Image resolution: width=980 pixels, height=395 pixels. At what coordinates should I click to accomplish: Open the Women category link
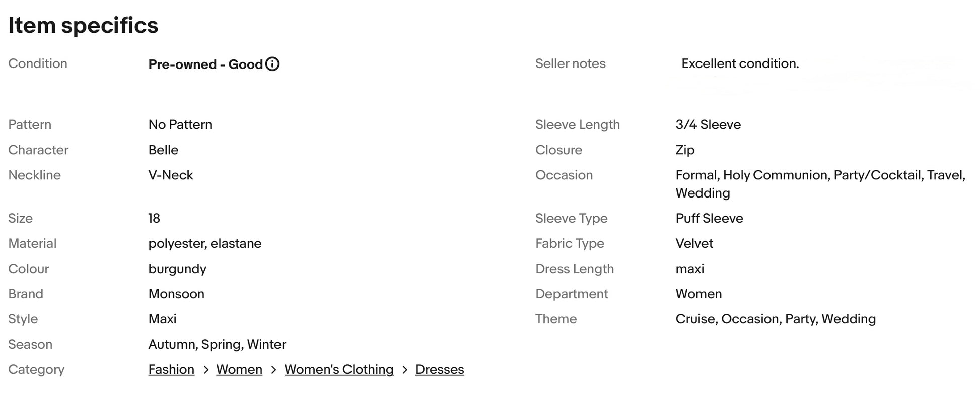pyautogui.click(x=239, y=369)
